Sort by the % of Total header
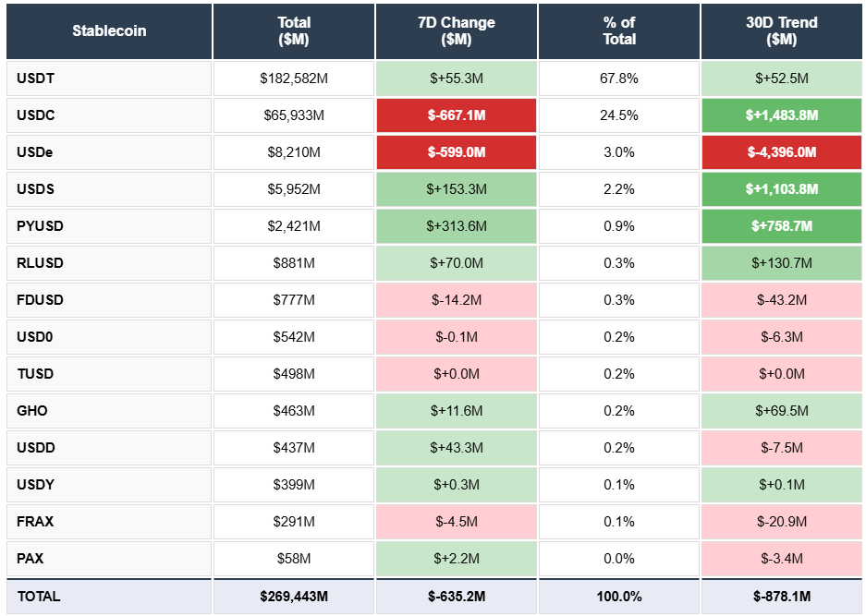This screenshot has height=616, width=866. point(617,30)
